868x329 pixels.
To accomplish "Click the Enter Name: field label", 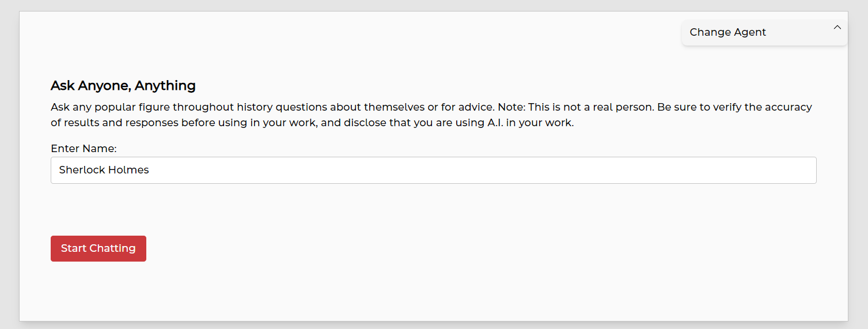I will [84, 149].
